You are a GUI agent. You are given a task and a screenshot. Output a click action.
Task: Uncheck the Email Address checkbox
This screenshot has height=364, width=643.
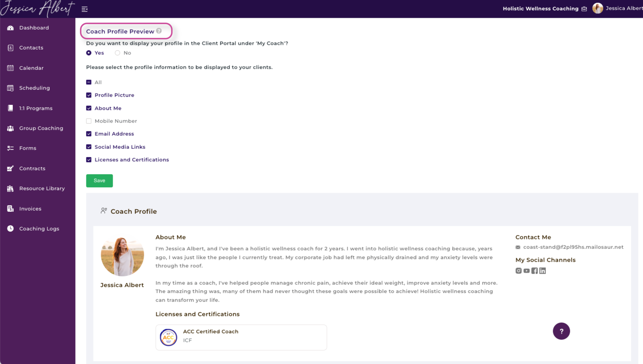(x=89, y=134)
